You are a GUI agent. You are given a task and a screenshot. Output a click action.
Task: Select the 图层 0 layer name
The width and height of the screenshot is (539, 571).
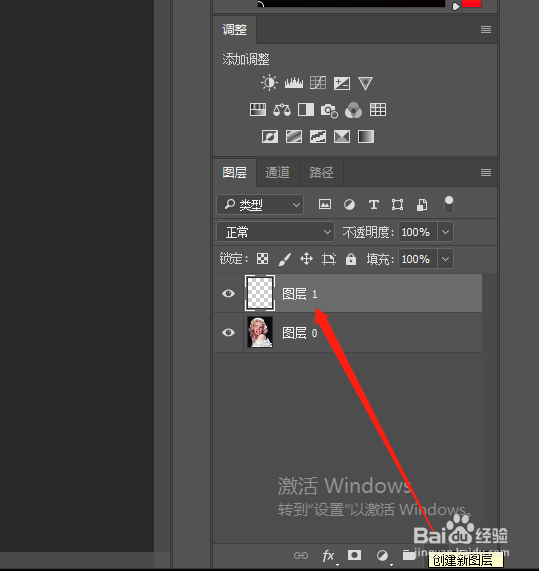300,333
